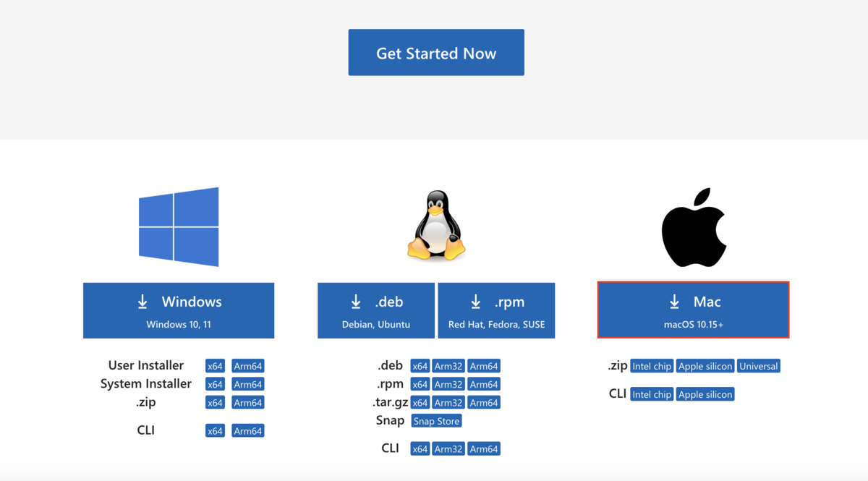Choose Intel chip for Mac CLI
868x481 pixels.
tap(652, 394)
